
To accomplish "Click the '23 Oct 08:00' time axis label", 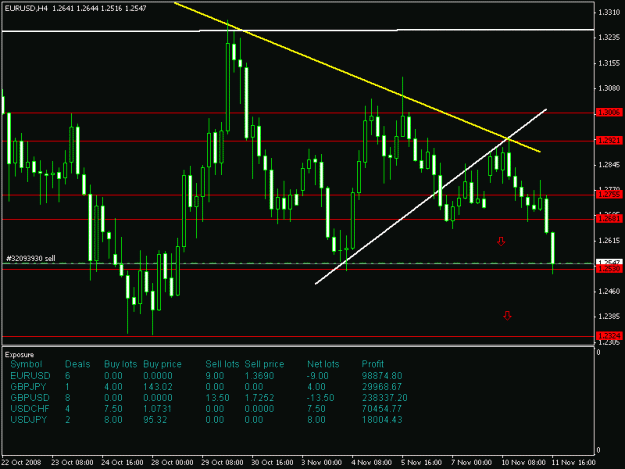I will click(x=73, y=462).
